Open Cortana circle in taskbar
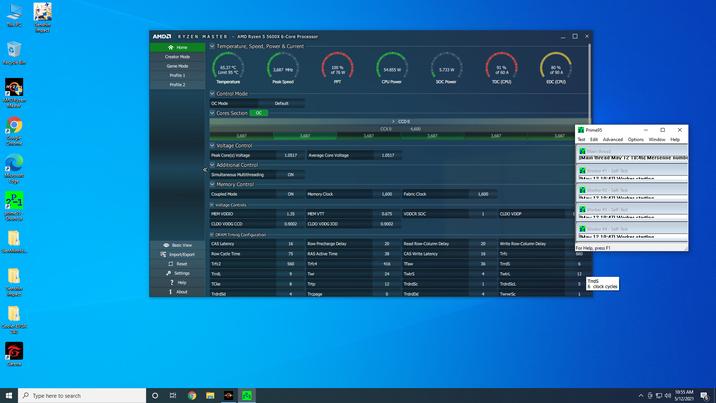The width and height of the screenshot is (716, 403). [x=155, y=396]
